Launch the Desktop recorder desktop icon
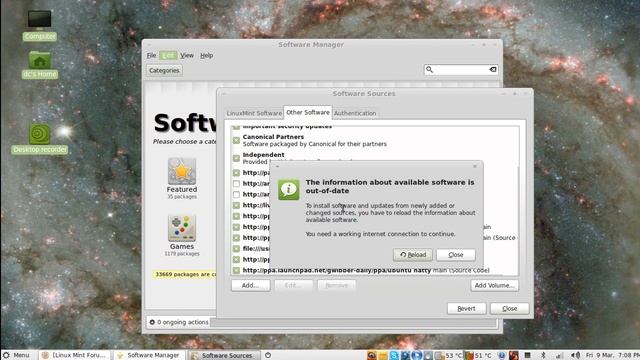The width and height of the screenshot is (640, 360). 40,135
